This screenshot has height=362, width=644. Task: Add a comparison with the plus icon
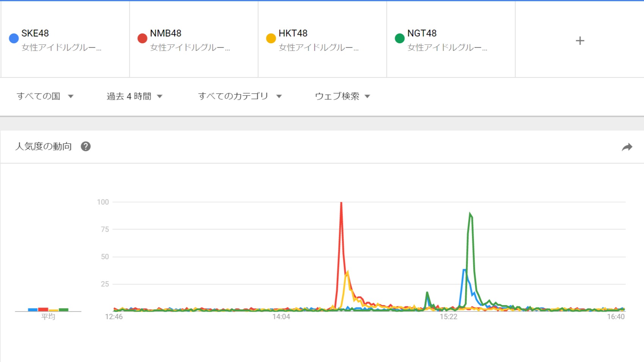click(580, 41)
